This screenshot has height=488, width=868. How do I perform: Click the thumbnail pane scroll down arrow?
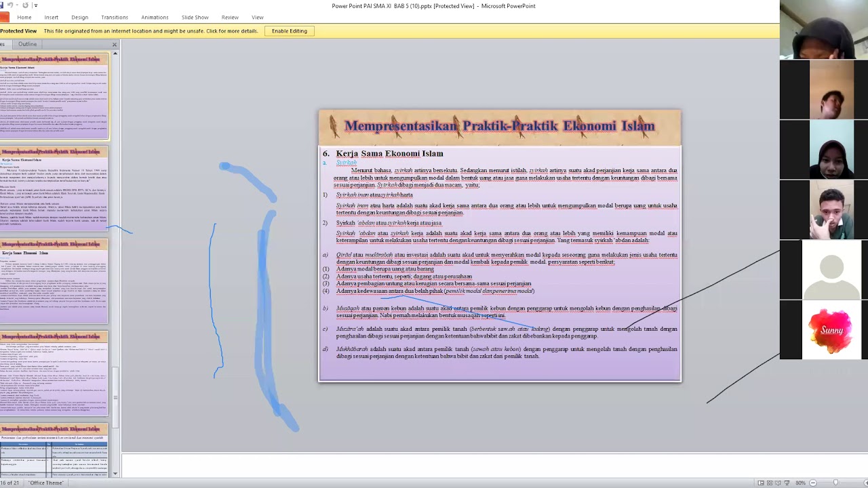(115, 473)
